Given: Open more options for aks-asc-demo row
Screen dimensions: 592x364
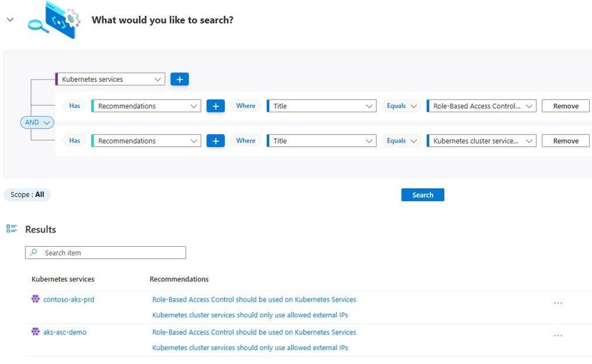Looking at the screenshot, I should click(558, 336).
